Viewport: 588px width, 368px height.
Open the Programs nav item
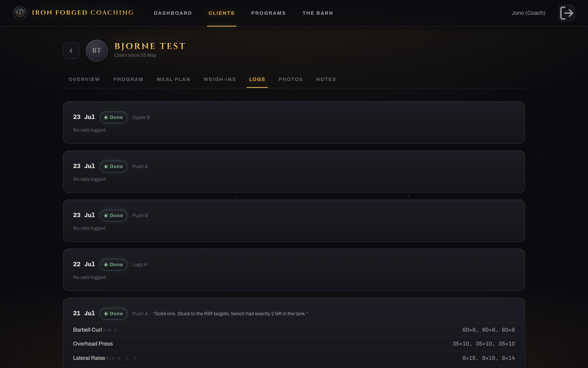(x=268, y=13)
